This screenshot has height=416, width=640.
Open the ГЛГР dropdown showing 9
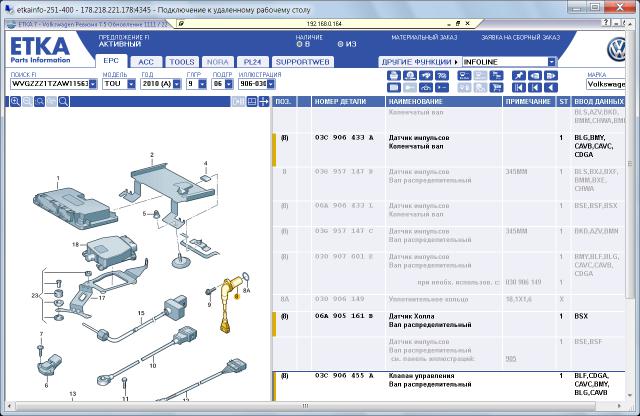click(202, 84)
